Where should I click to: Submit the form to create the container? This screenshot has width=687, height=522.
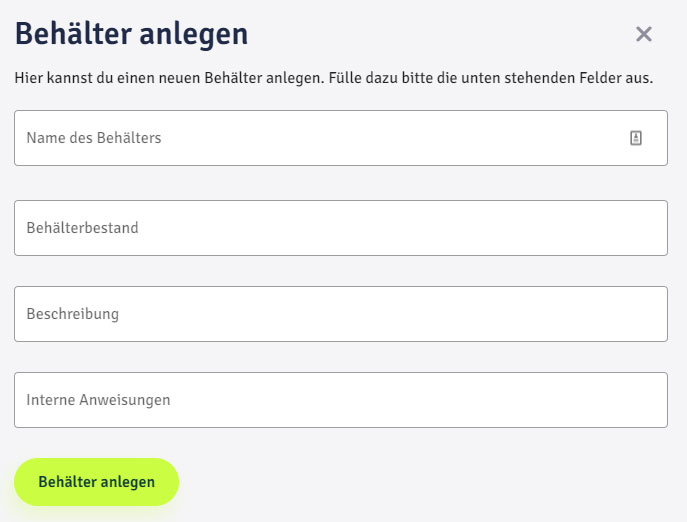pos(96,482)
